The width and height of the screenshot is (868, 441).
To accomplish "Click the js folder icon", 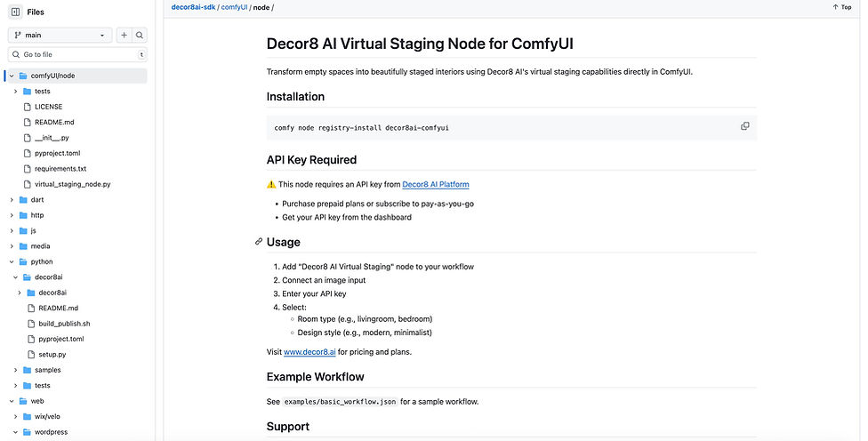I will (x=23, y=231).
